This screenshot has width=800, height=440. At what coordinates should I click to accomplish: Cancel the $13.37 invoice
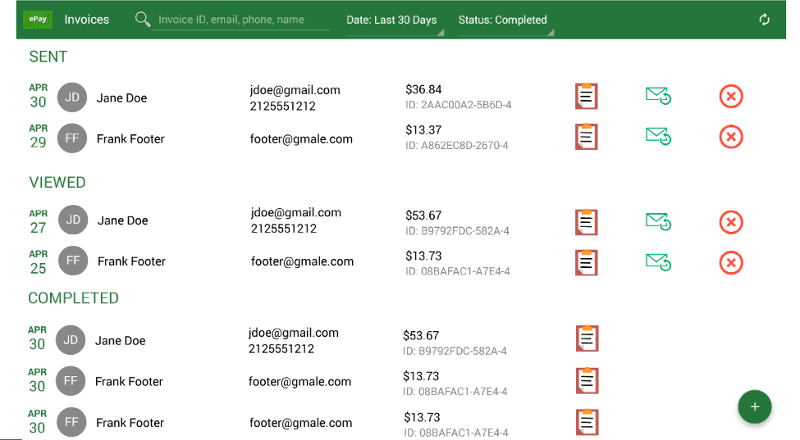(x=731, y=137)
